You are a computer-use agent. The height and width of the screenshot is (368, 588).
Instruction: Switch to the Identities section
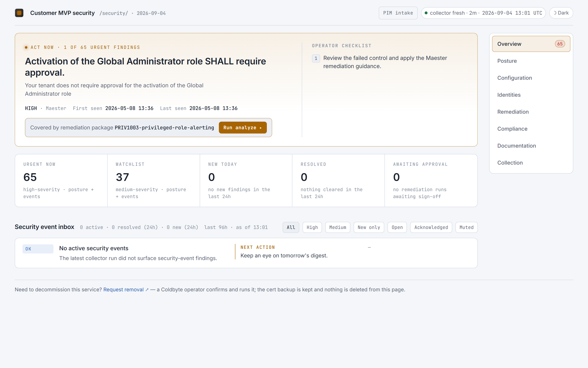point(531,95)
